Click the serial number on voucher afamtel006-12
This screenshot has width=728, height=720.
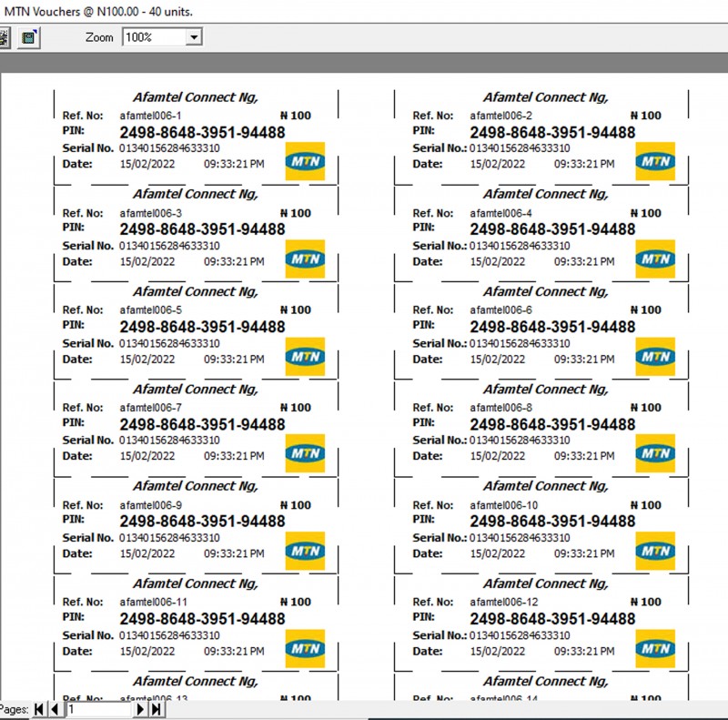(x=520, y=635)
